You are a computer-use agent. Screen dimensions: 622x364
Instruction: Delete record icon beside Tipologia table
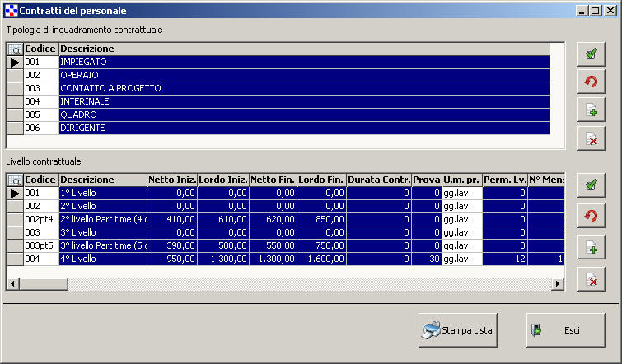(x=591, y=138)
